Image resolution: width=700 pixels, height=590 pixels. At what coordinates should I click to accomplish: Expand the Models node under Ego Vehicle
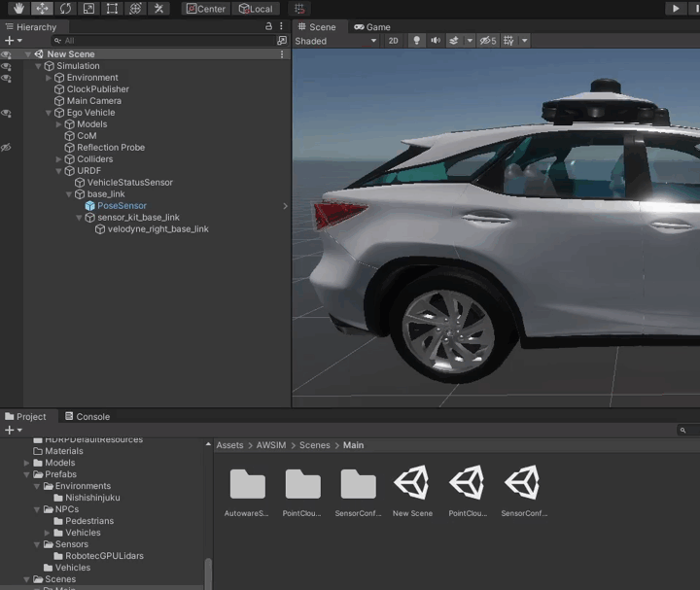pyautogui.click(x=58, y=124)
